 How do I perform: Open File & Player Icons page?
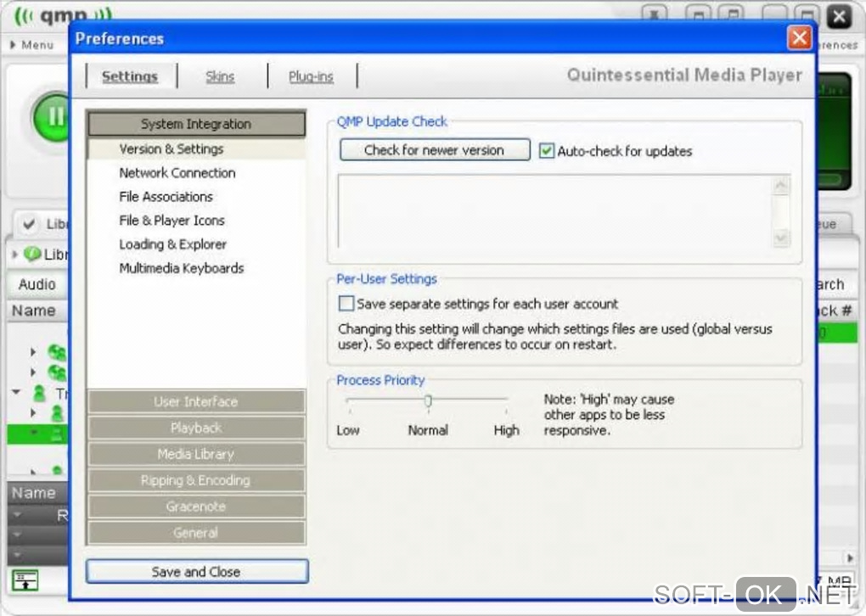pyautogui.click(x=172, y=221)
